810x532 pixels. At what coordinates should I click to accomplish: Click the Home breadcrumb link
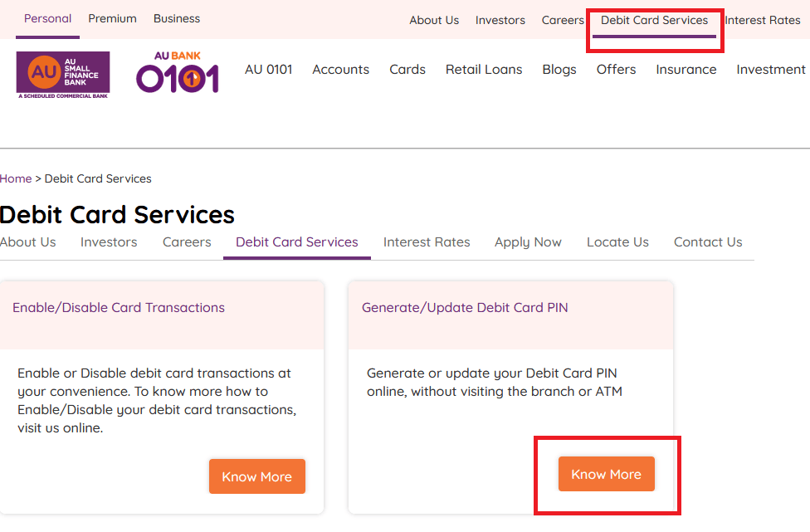click(16, 178)
